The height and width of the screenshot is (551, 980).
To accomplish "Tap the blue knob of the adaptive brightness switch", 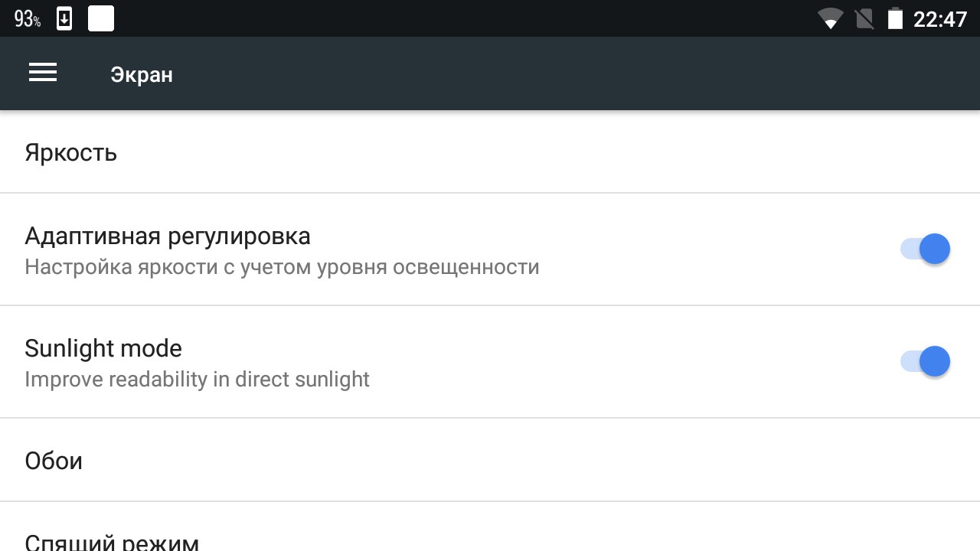I will (x=935, y=249).
